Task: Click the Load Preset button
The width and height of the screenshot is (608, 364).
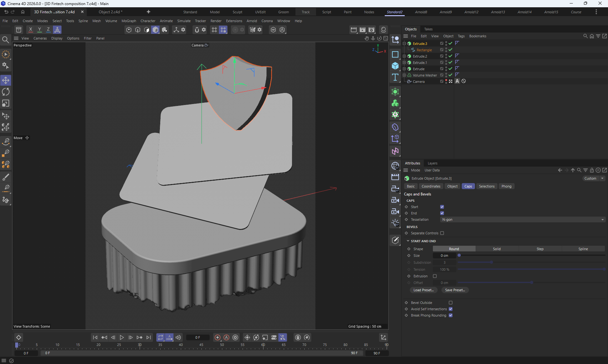Action: click(423, 290)
